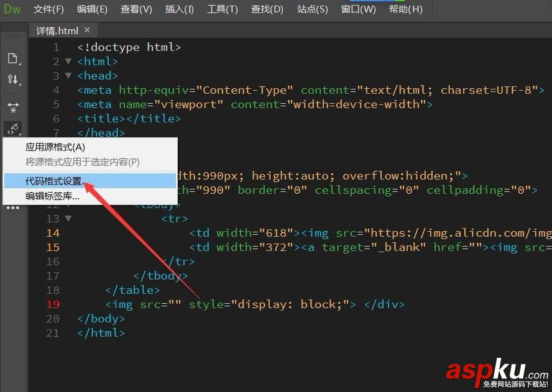Open the 查找(D) menu

pyautogui.click(x=267, y=9)
